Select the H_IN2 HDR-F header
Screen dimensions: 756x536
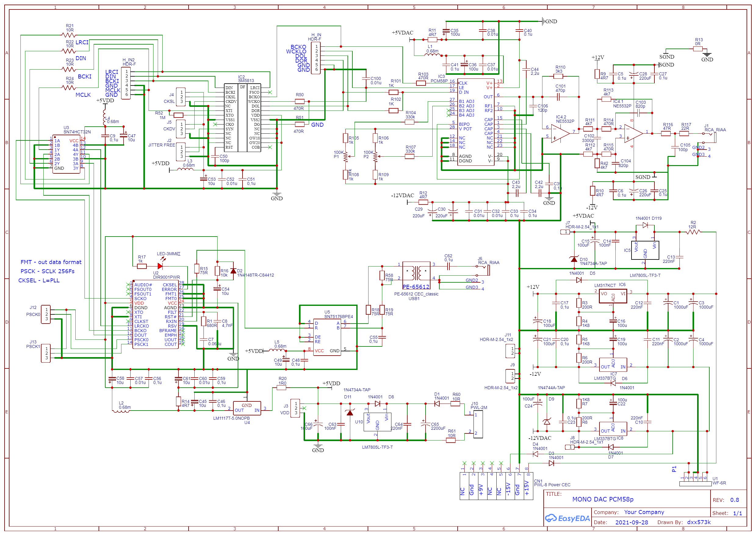(x=126, y=83)
